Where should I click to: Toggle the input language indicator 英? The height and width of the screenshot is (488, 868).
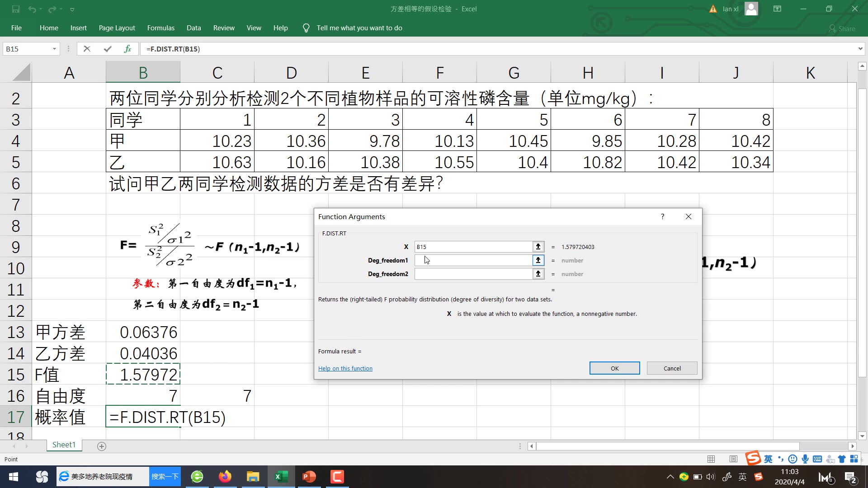click(x=768, y=458)
